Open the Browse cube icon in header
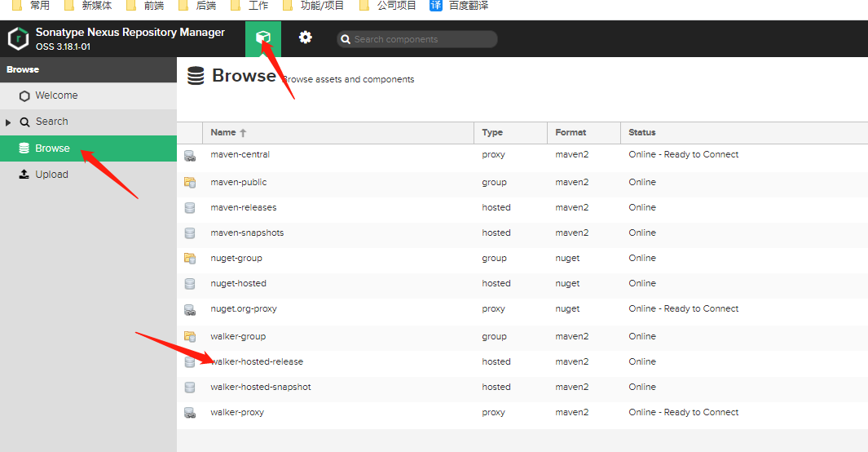The height and width of the screenshot is (452, 868). click(x=263, y=38)
